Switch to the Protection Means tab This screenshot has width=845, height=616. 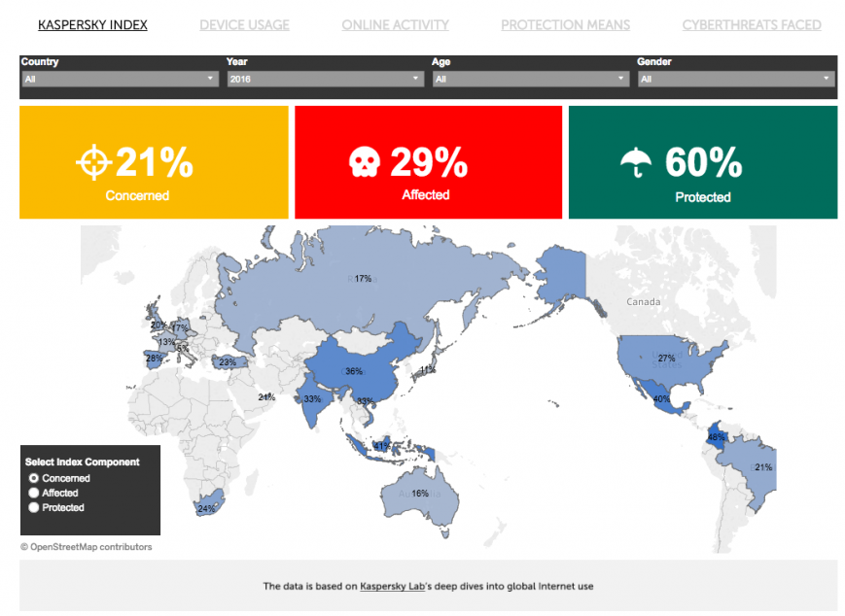click(x=565, y=24)
